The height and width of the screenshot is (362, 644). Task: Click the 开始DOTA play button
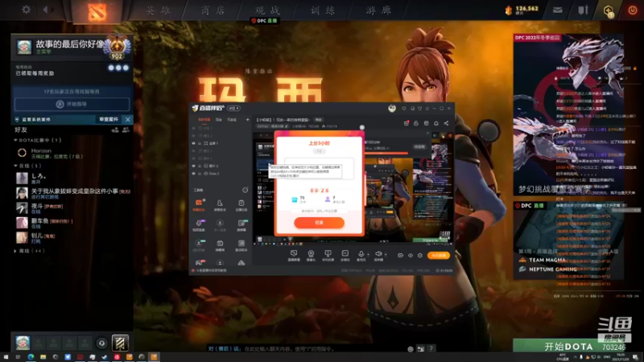click(x=569, y=347)
